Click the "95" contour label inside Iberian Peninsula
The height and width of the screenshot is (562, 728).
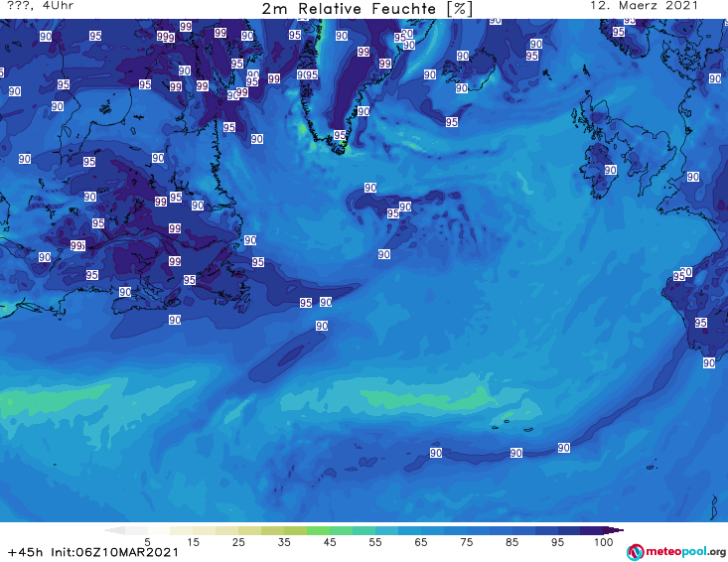(701, 323)
